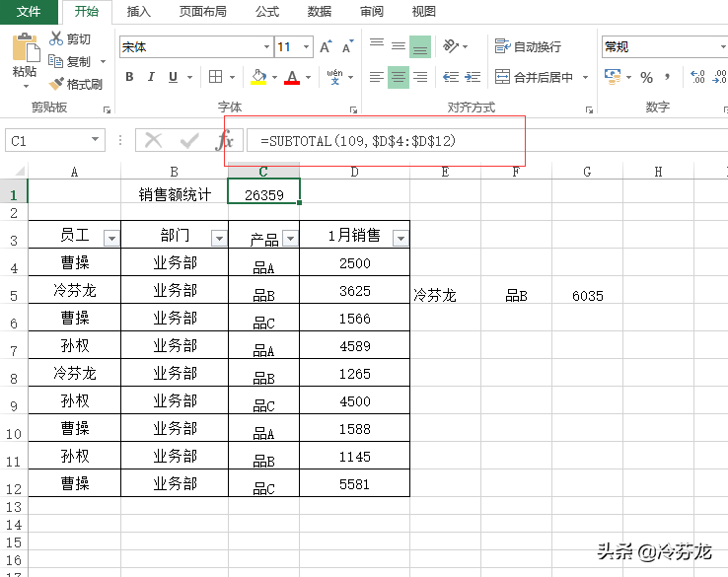Toggle underline formatting
The height and width of the screenshot is (577, 728).
point(173,77)
